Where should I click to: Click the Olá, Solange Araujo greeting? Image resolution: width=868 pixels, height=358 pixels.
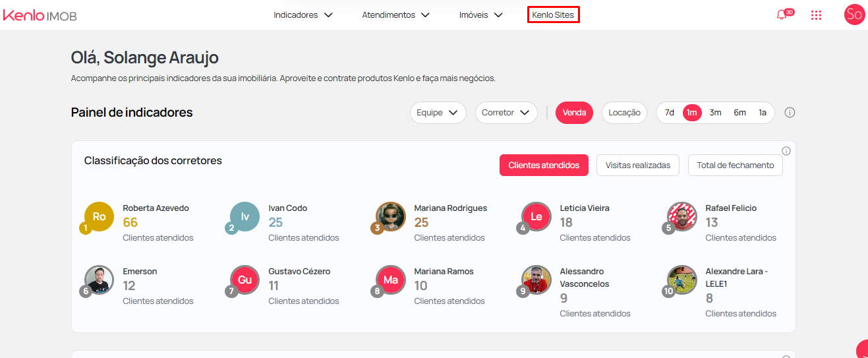144,58
